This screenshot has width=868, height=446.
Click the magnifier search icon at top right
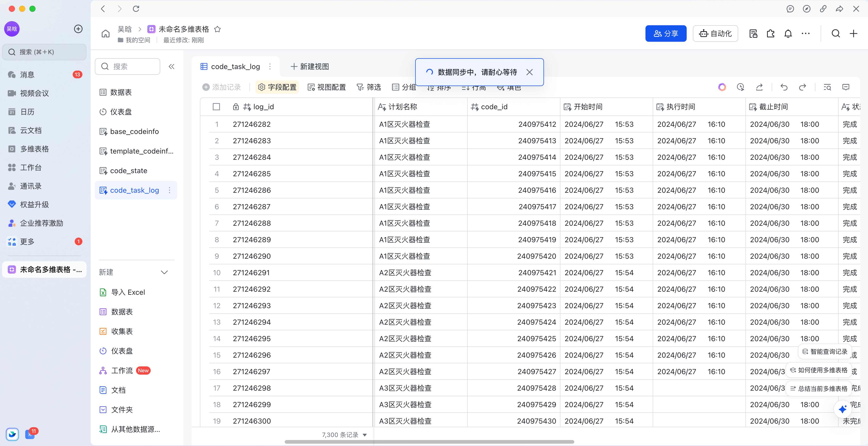(x=836, y=33)
